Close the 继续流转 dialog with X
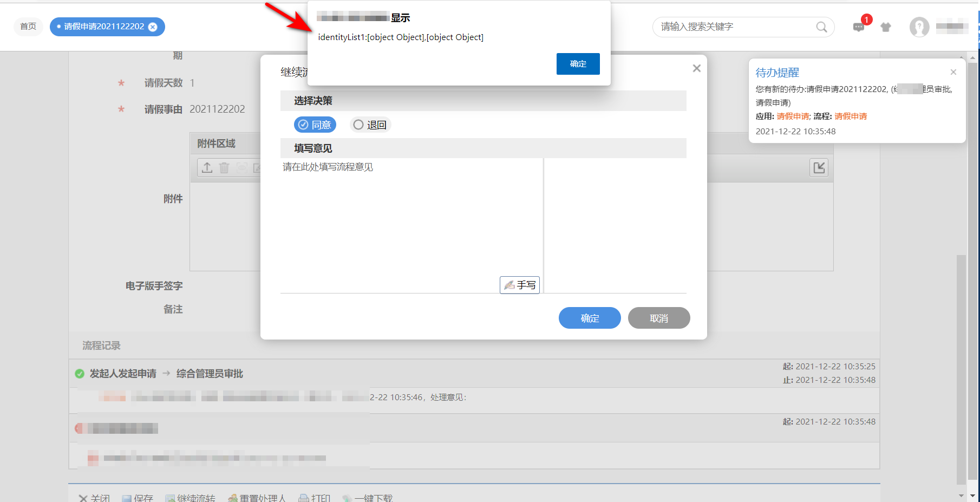Screen dimensions: 980x502 [697, 68]
